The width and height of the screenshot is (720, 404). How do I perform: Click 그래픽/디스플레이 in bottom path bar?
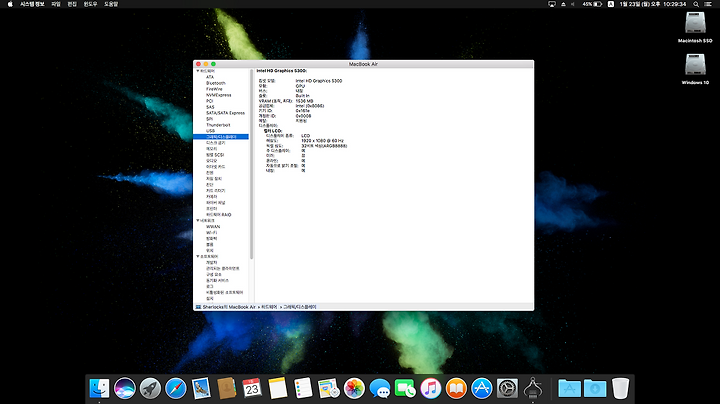(x=299, y=307)
